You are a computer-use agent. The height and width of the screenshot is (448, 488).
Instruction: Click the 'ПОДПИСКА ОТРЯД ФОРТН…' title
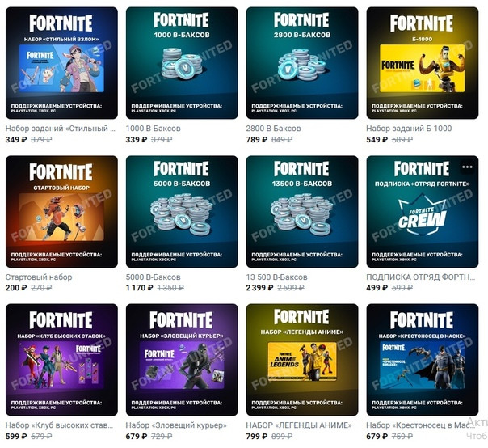coord(420,277)
